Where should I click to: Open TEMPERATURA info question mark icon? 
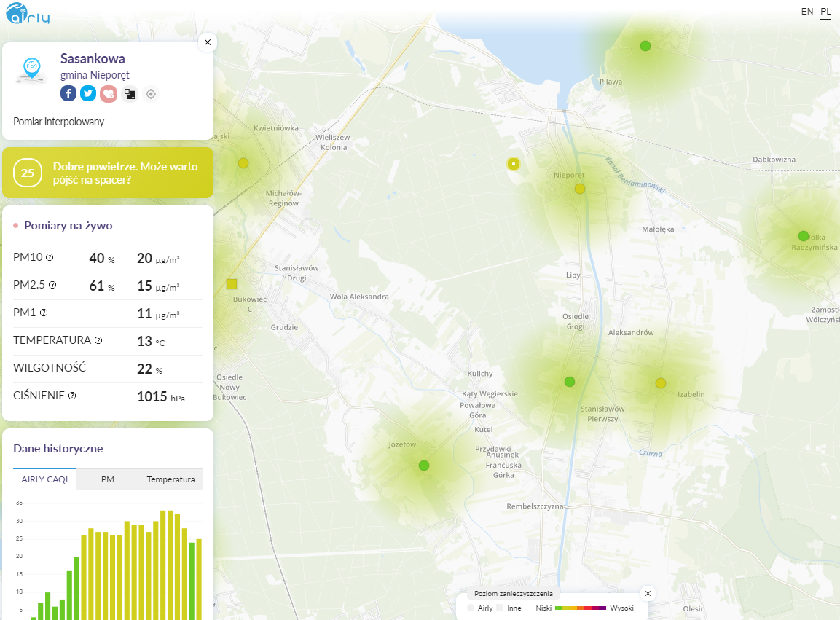coord(98,340)
